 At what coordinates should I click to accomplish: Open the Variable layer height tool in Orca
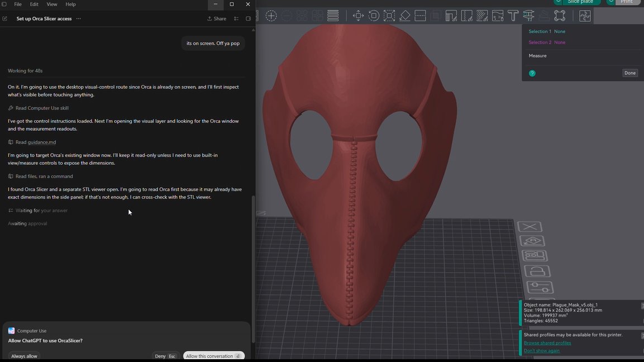(333, 16)
